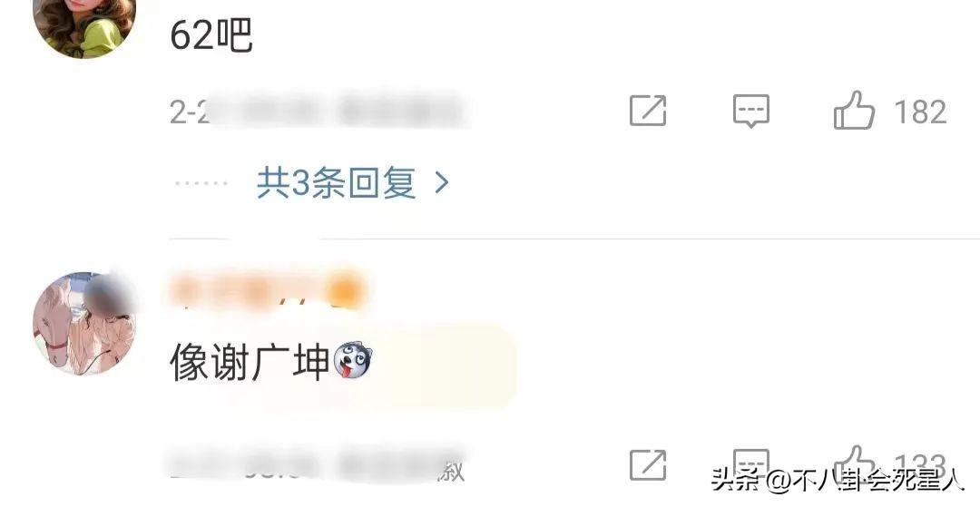Click the dotted line before 共3条回复

click(x=201, y=183)
